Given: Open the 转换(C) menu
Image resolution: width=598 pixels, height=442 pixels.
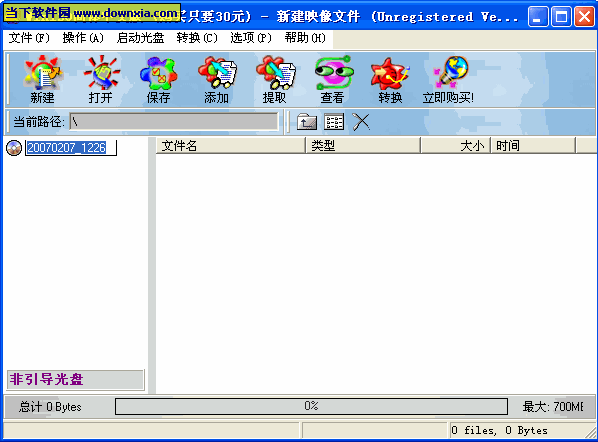Looking at the screenshot, I should (197, 38).
